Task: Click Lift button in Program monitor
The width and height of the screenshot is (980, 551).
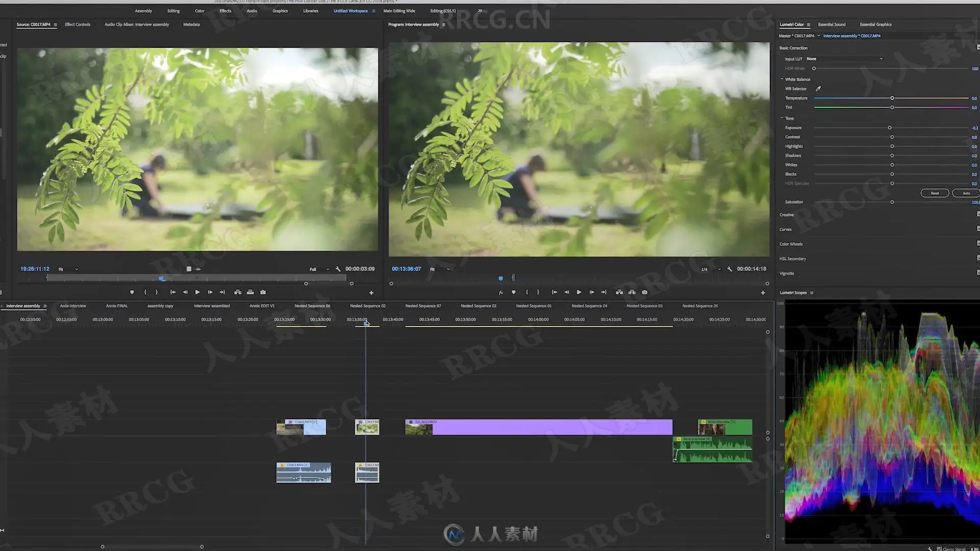Action: point(619,292)
